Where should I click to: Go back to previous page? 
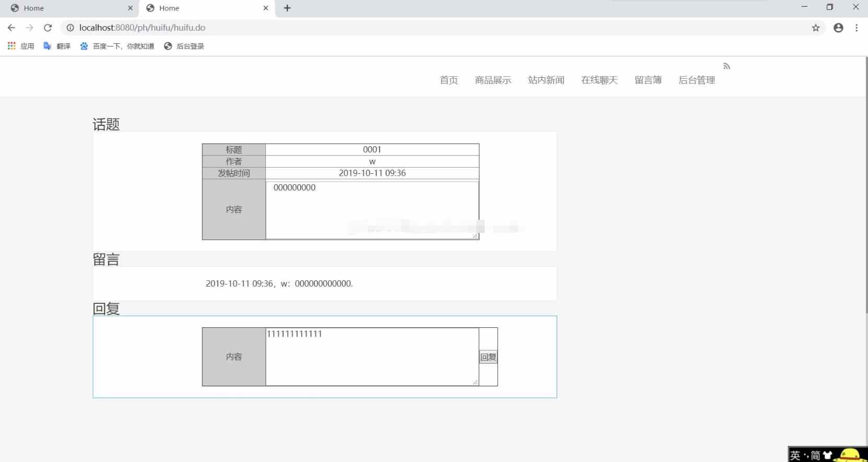click(x=11, y=28)
